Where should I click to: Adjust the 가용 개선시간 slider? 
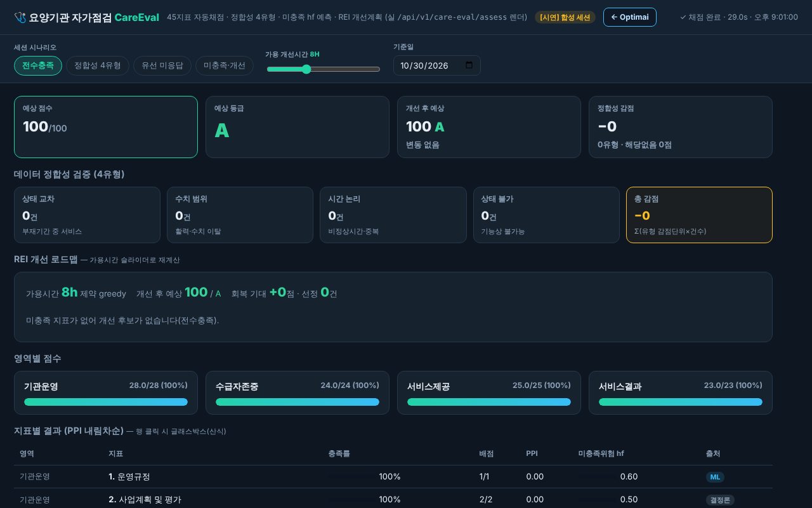click(324, 69)
